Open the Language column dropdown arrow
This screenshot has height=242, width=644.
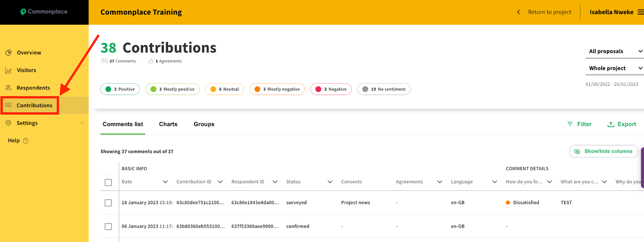(x=495, y=182)
